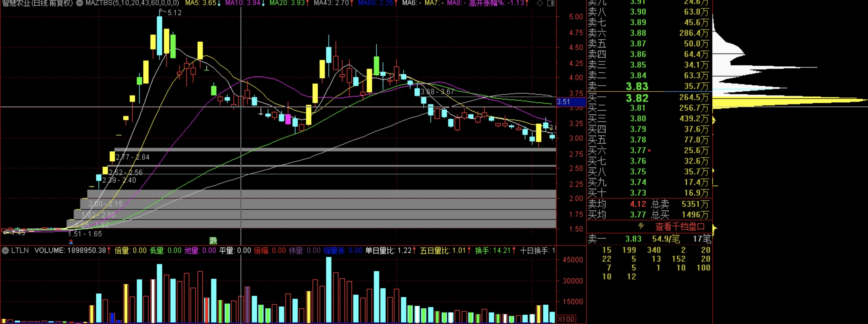Click the X100 volume scale label
Screen dimensions: 868x324
(x=566, y=319)
